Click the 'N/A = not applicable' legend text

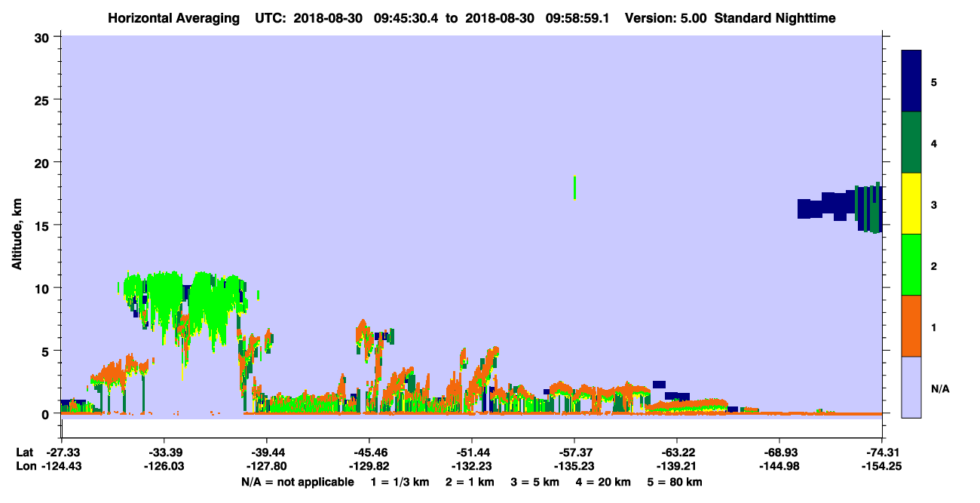click(x=297, y=482)
